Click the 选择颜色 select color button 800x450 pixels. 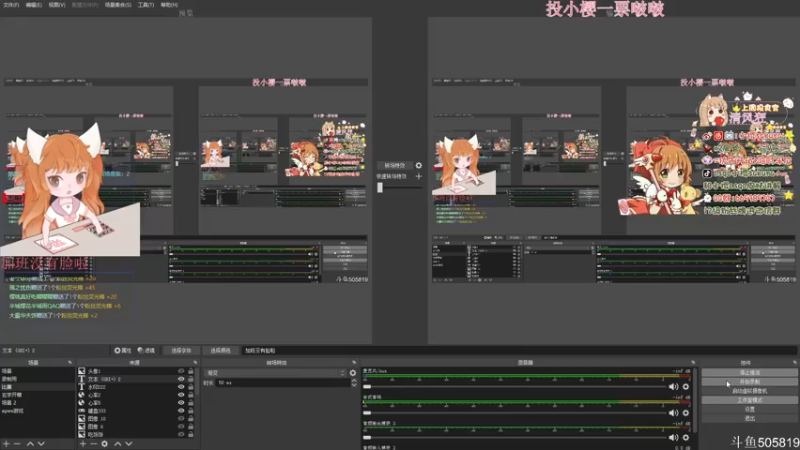click(220, 351)
